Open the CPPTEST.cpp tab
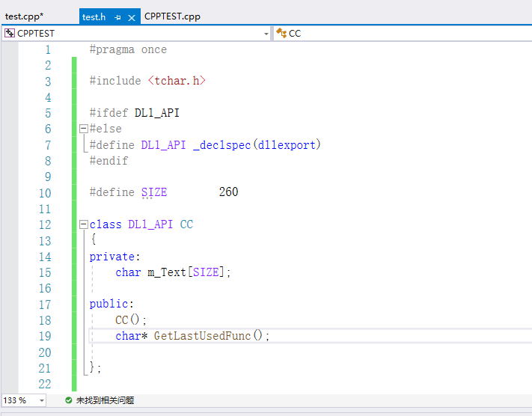The width and height of the screenshot is (532, 416). click(x=172, y=16)
